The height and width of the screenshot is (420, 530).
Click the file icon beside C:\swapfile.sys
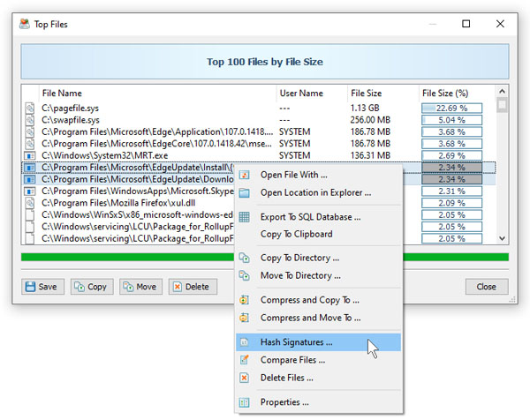pos(30,120)
